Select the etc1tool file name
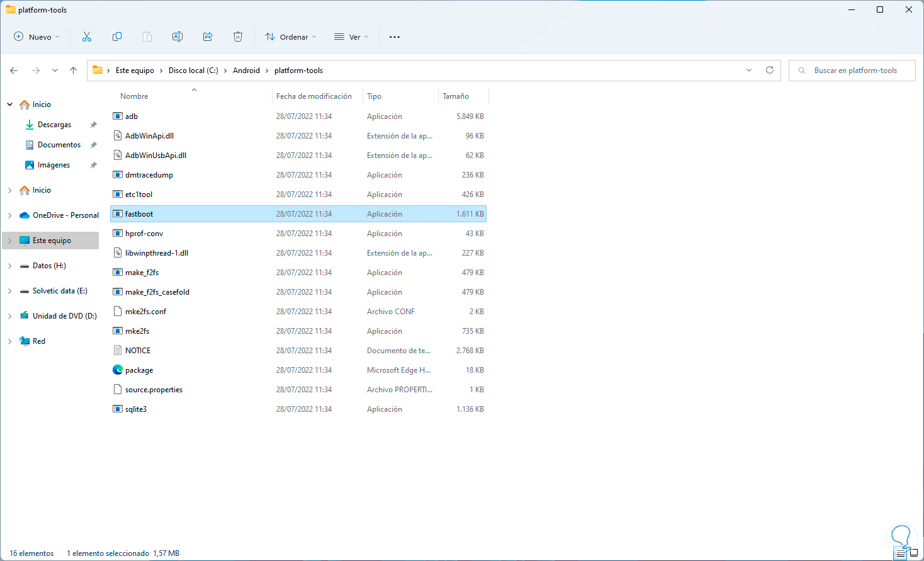Viewport: 924px width, 561px height. [138, 195]
